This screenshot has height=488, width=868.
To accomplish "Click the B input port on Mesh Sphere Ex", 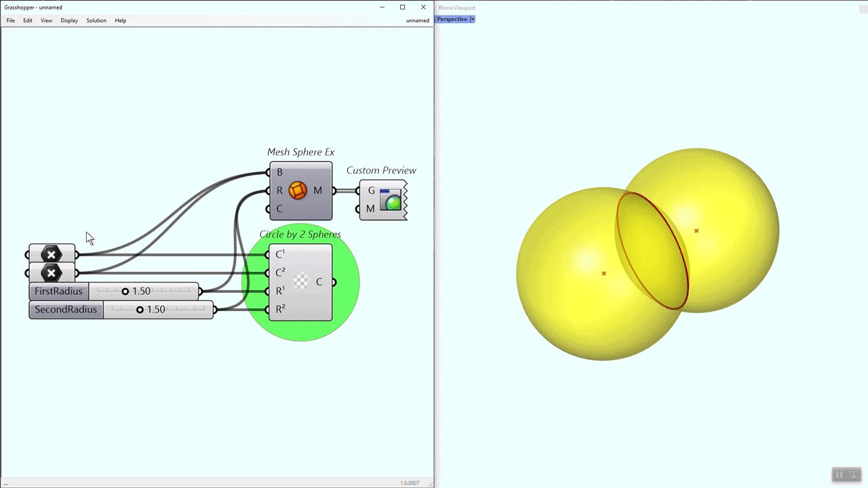I will point(269,172).
